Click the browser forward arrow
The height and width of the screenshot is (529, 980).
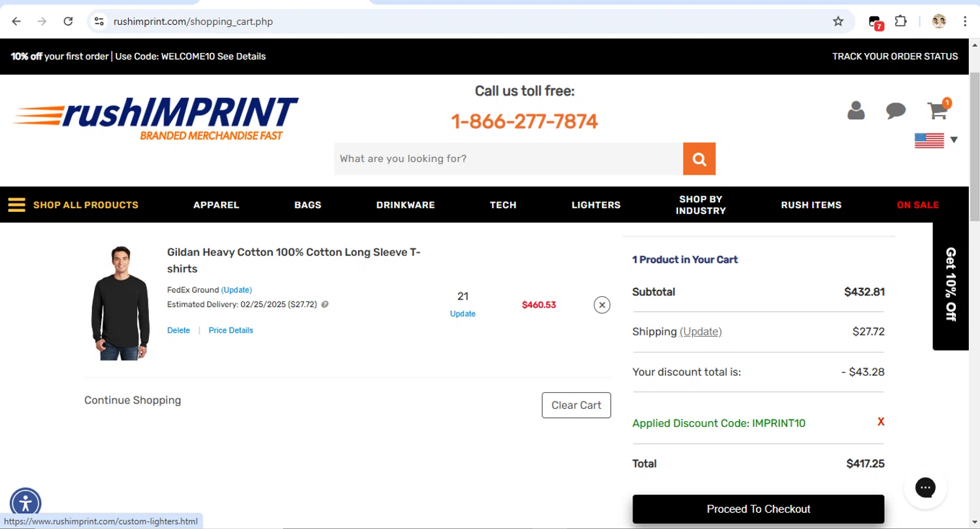(x=42, y=22)
